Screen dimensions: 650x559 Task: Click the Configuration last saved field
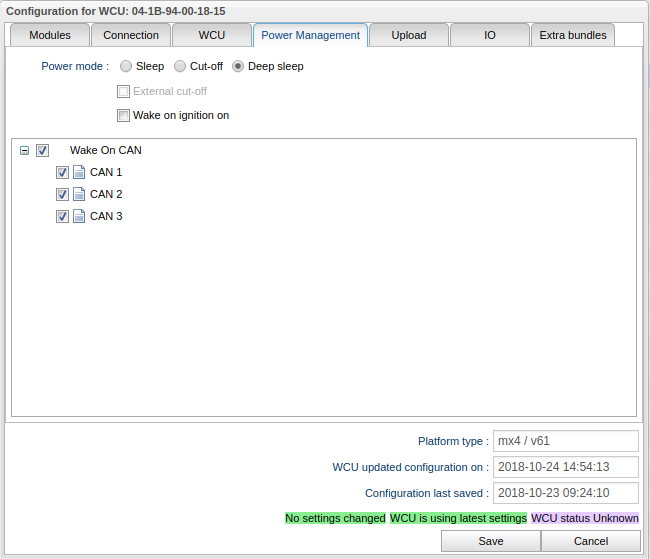pos(565,493)
